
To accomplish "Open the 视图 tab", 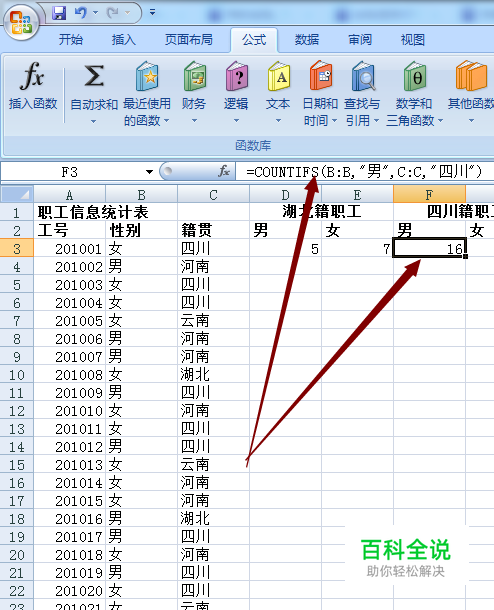I will (413, 40).
